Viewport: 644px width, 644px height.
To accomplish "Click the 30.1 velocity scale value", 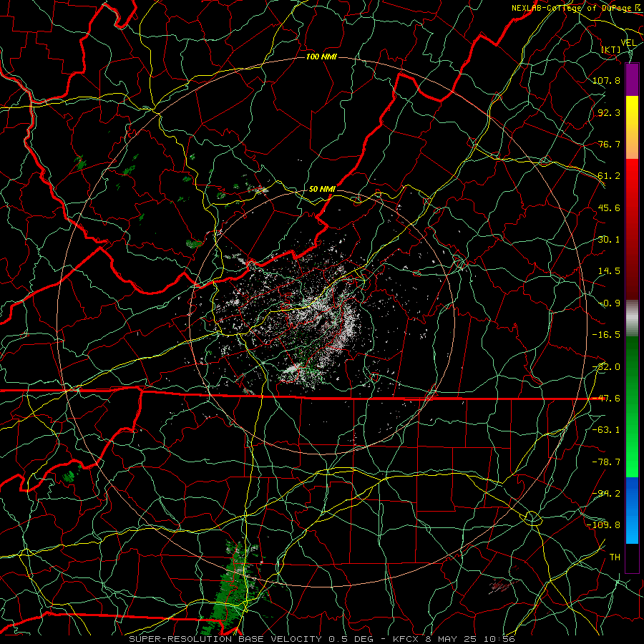I will click(x=609, y=240).
